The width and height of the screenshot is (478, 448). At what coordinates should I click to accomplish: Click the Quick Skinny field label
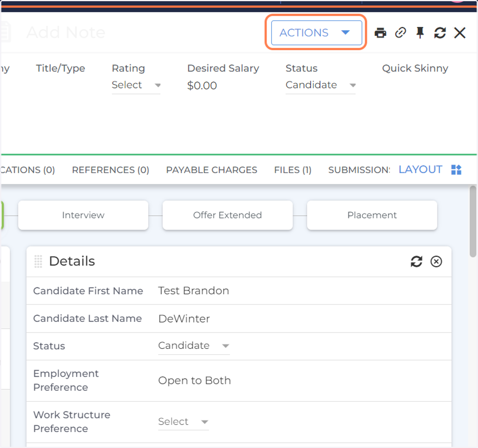tap(415, 68)
